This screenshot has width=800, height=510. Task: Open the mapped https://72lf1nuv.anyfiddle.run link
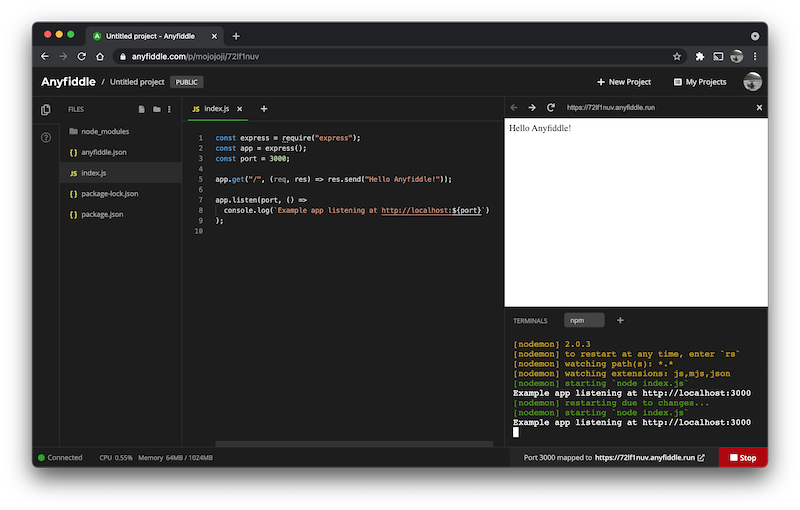(645, 457)
